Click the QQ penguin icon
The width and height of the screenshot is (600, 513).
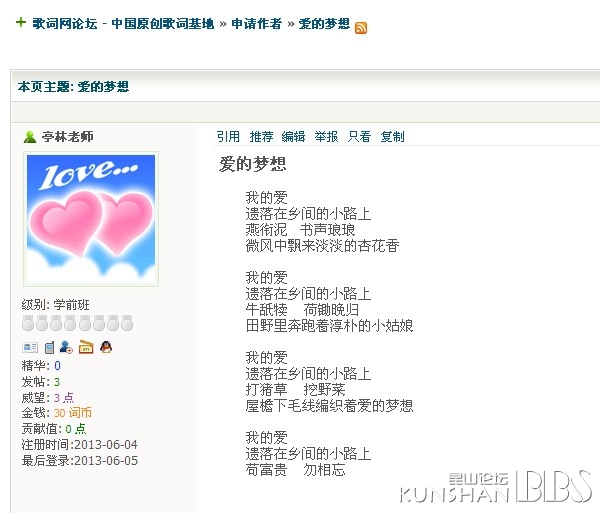[106, 347]
